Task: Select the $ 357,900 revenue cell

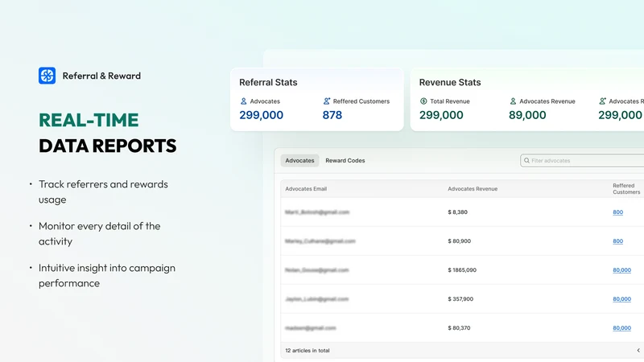Action: tap(460, 298)
